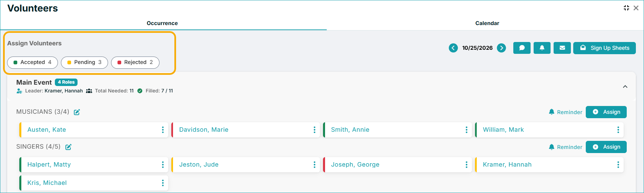
Task: Open options menu for William, Mark
Action: pos(618,130)
